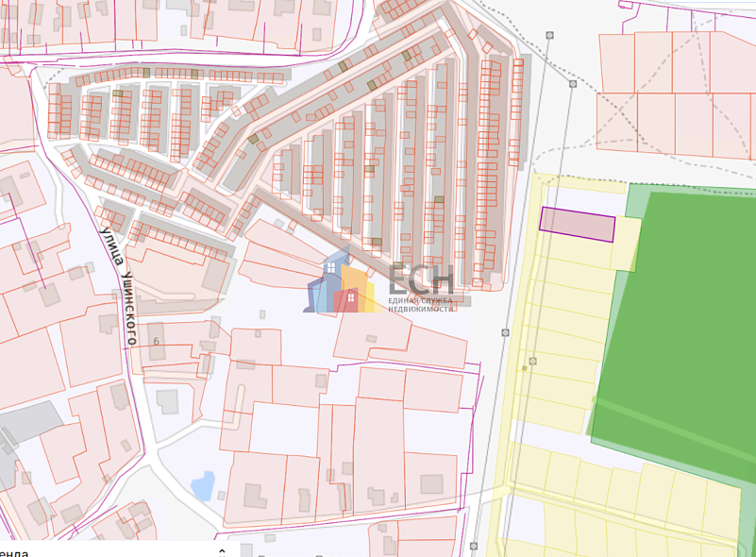Click the pylon marker at bottom edge
The width and height of the screenshot is (756, 557).
coord(476,547)
